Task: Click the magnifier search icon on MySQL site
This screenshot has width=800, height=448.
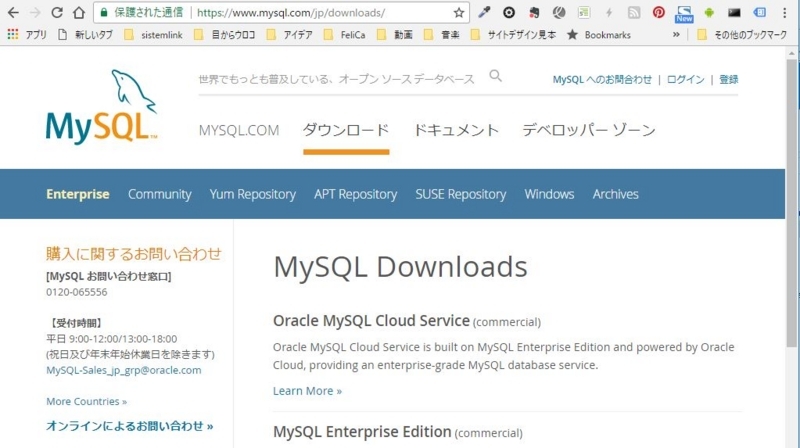Action: tap(495, 76)
